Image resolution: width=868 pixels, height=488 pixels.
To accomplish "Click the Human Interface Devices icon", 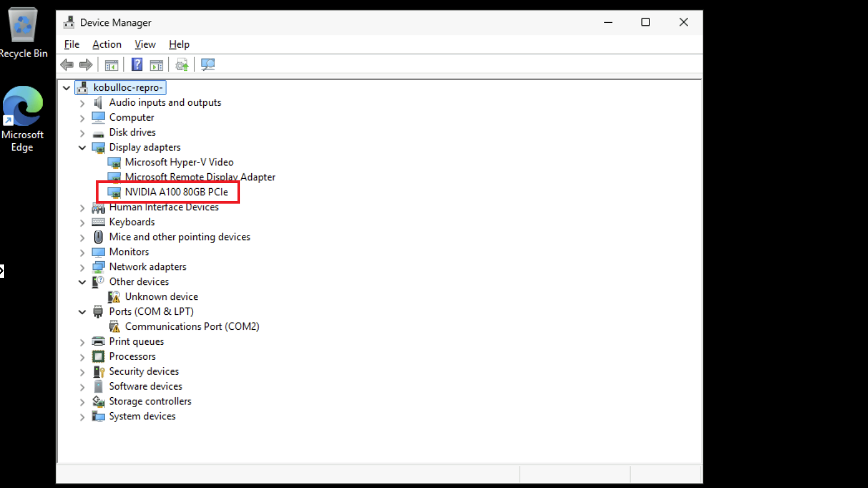I will [x=98, y=207].
